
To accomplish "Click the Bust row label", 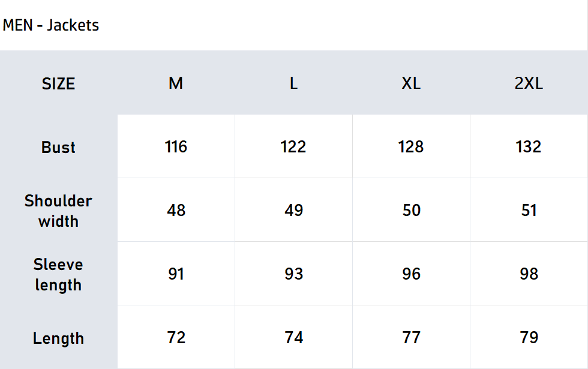I will coord(58,147).
